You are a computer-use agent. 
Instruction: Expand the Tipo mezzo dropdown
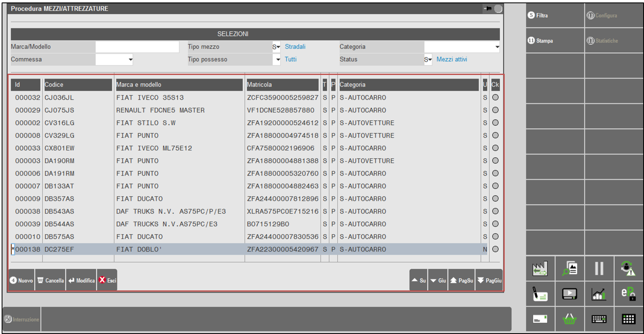[277, 47]
